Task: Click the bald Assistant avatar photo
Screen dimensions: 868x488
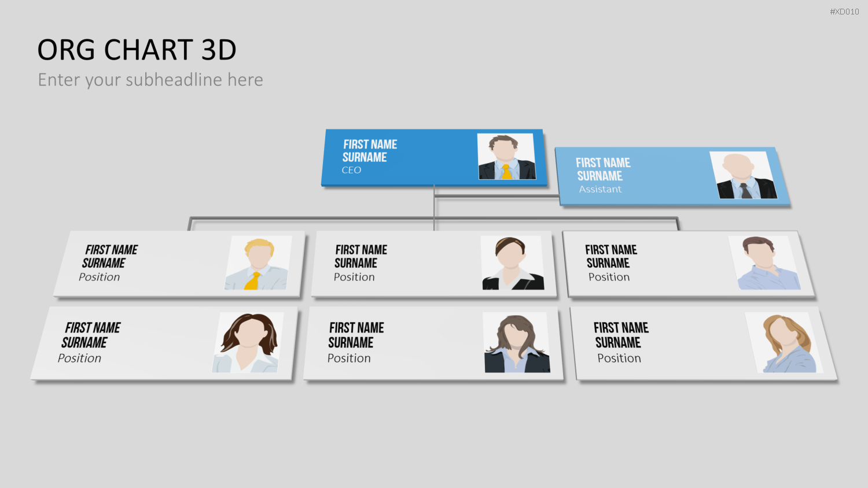Action: tap(744, 175)
